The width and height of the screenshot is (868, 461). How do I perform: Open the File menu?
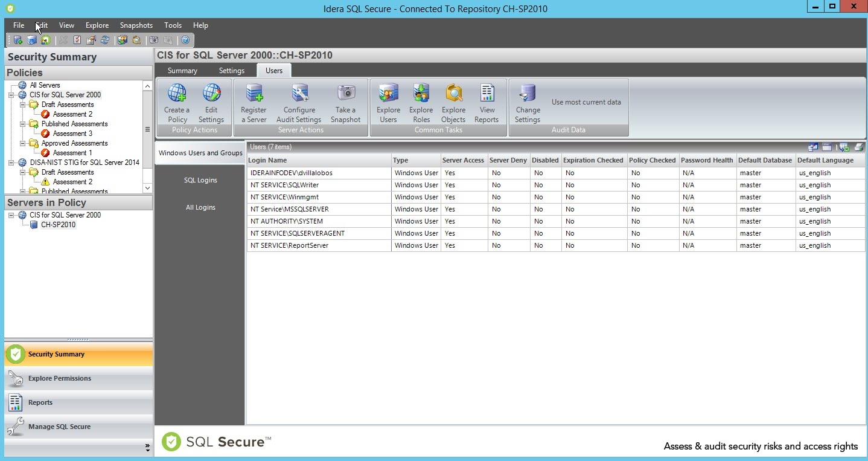19,25
